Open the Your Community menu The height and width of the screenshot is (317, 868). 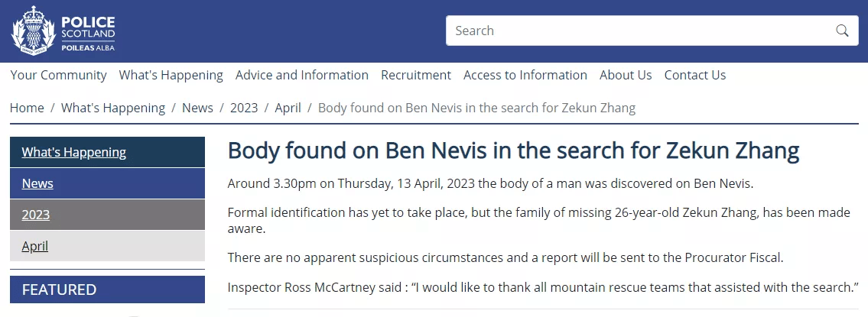[x=59, y=75]
